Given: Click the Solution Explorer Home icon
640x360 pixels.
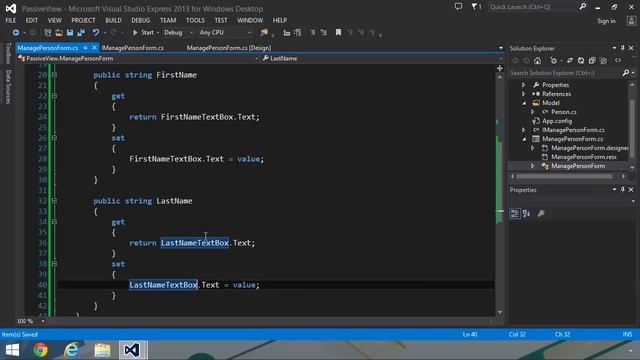Looking at the screenshot, I should pos(538,61).
